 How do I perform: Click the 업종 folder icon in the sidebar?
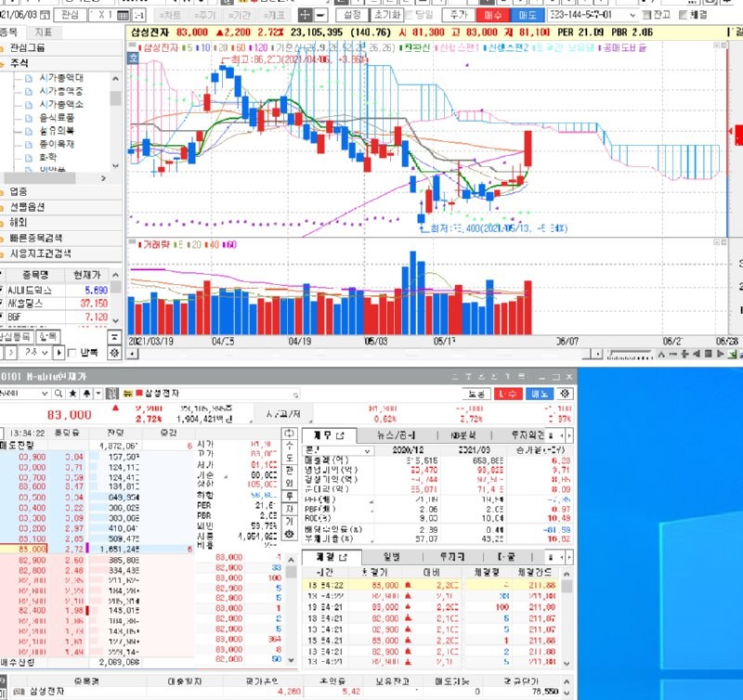click(3, 192)
